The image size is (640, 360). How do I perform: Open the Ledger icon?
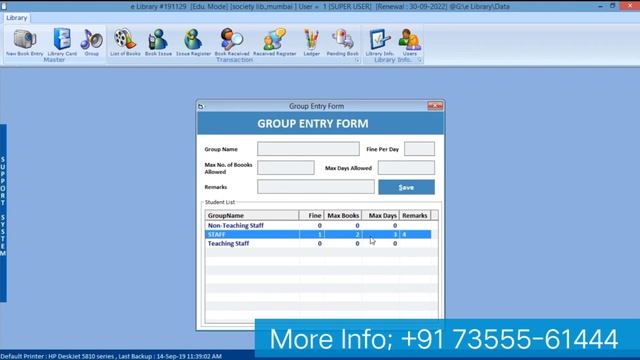click(x=311, y=42)
